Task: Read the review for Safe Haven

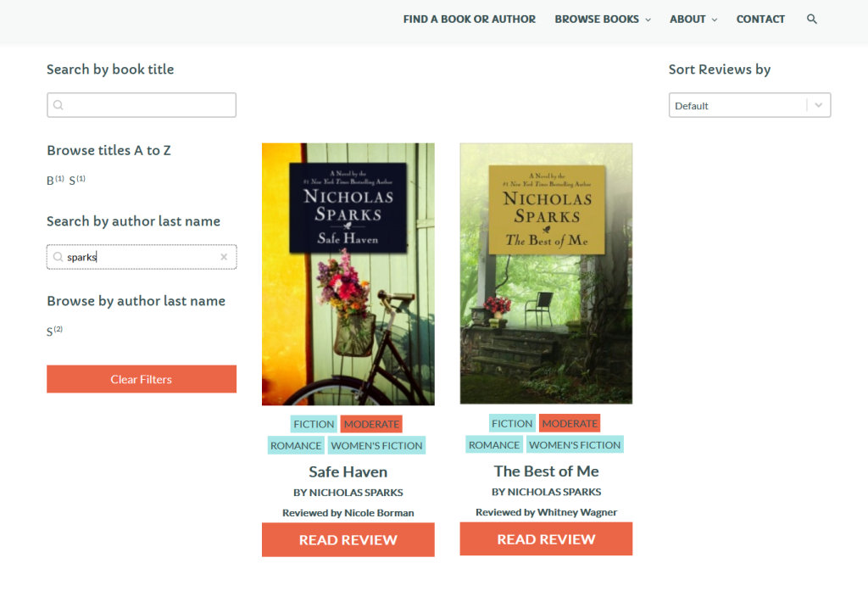Action: [348, 540]
